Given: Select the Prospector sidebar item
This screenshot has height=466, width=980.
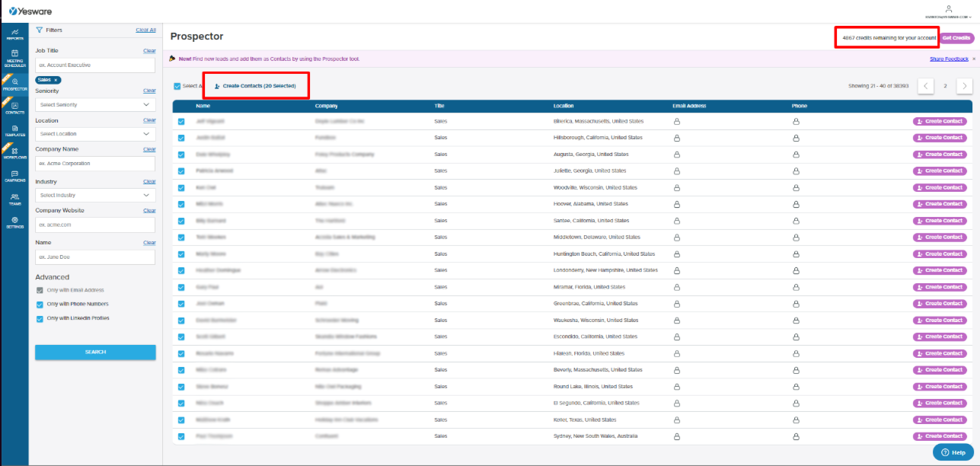Looking at the screenshot, I should [x=14, y=84].
